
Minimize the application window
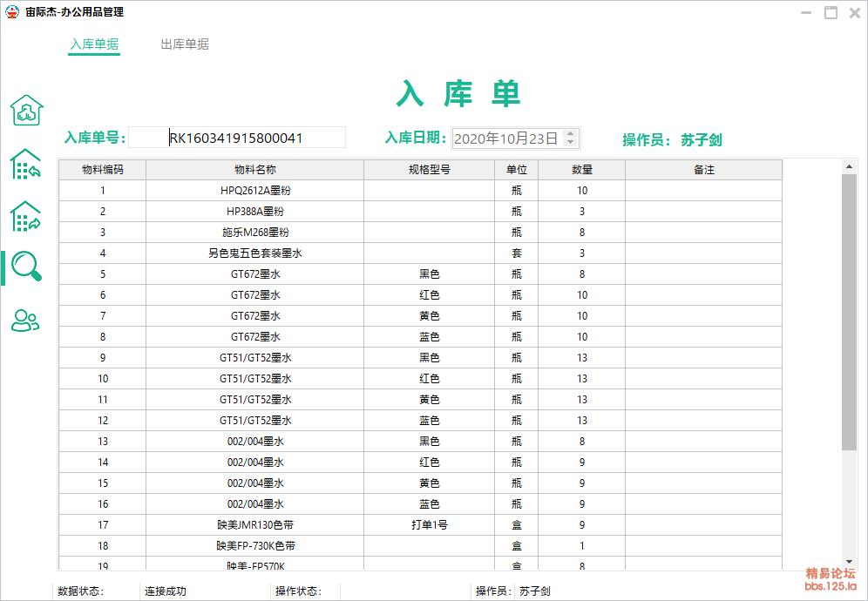(x=806, y=12)
